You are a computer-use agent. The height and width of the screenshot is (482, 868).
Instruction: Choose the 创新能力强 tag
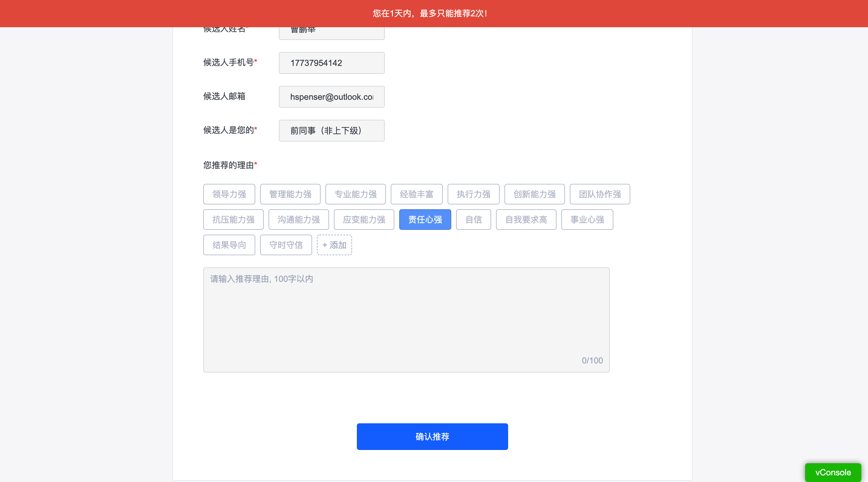click(534, 194)
